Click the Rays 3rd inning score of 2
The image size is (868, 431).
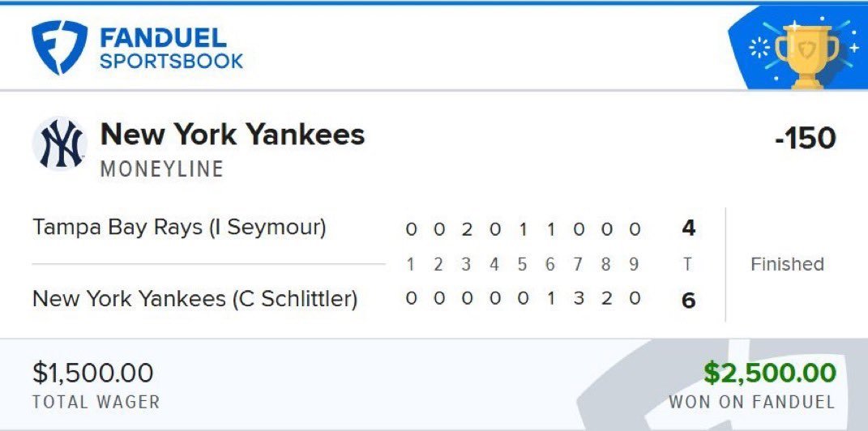[x=467, y=229]
